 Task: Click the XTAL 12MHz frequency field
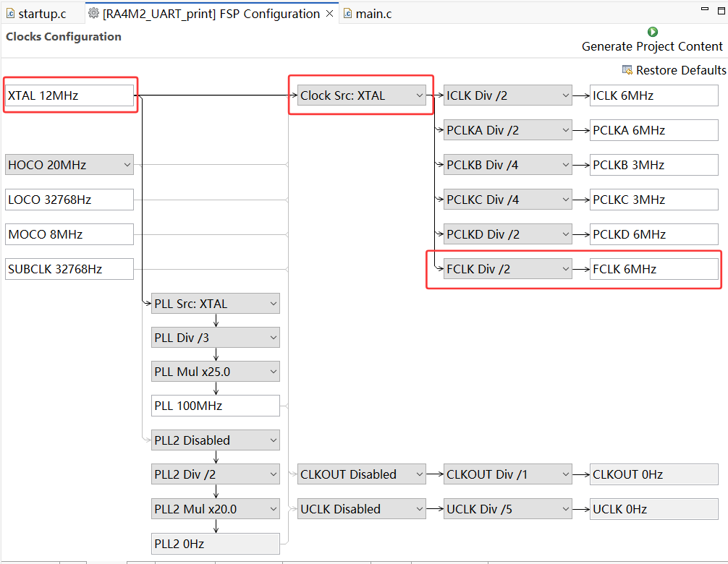(x=69, y=95)
